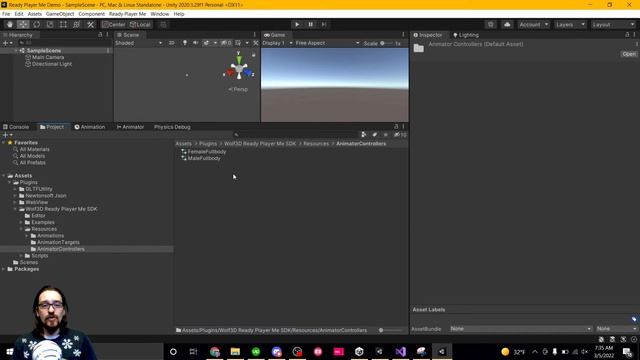
Task: Toggle favorite star in Project toolbar
Action: coord(386,135)
